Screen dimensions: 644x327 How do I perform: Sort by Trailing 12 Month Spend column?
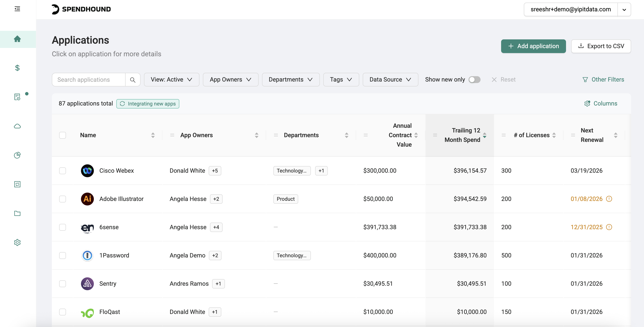coord(485,135)
